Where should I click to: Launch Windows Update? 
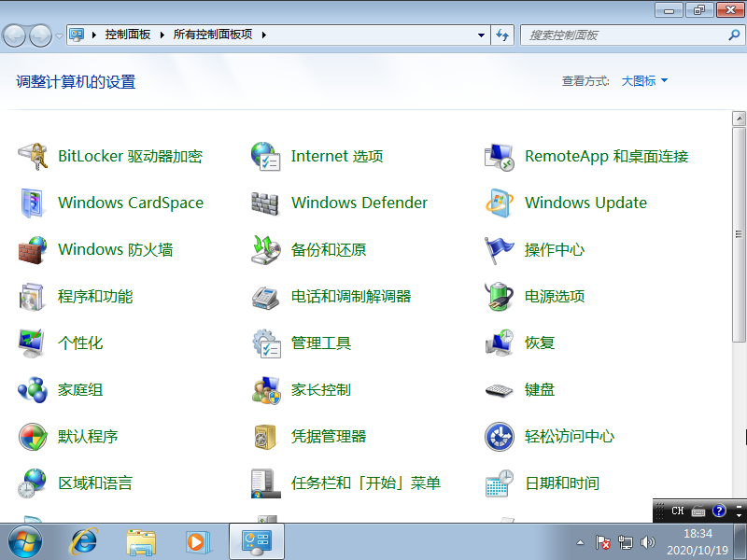coord(585,203)
